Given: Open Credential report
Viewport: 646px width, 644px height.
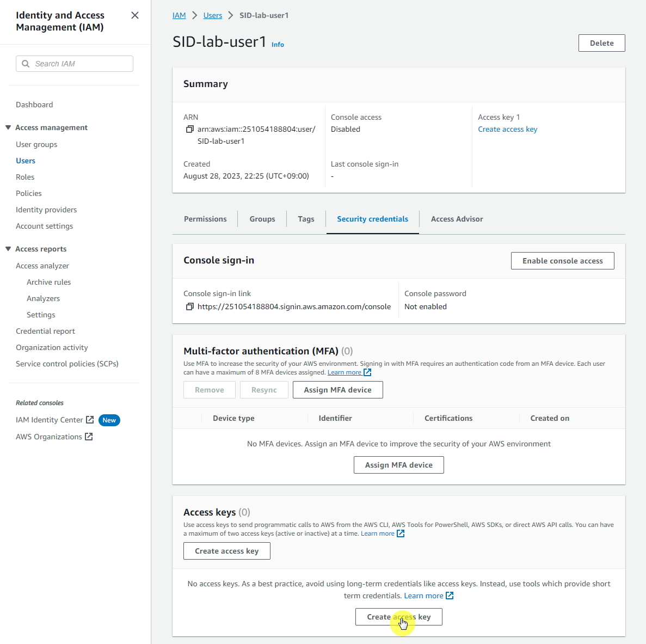Looking at the screenshot, I should coord(45,332).
